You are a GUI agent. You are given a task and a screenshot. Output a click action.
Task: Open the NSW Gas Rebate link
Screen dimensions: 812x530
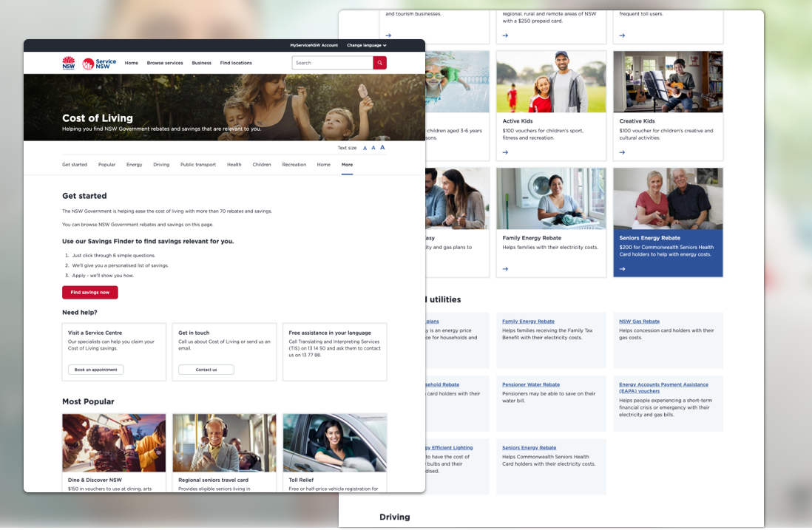(640, 321)
